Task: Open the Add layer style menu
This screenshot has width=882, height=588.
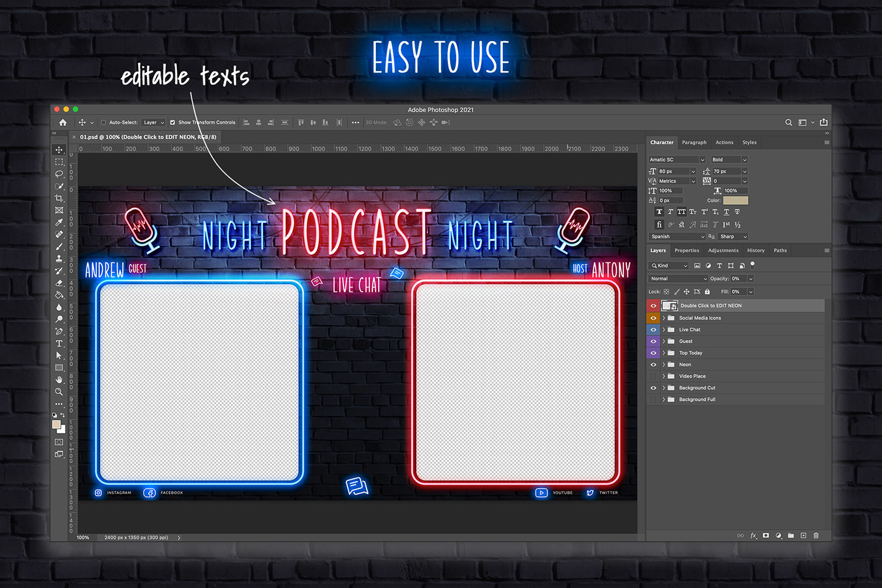Action: (754, 536)
